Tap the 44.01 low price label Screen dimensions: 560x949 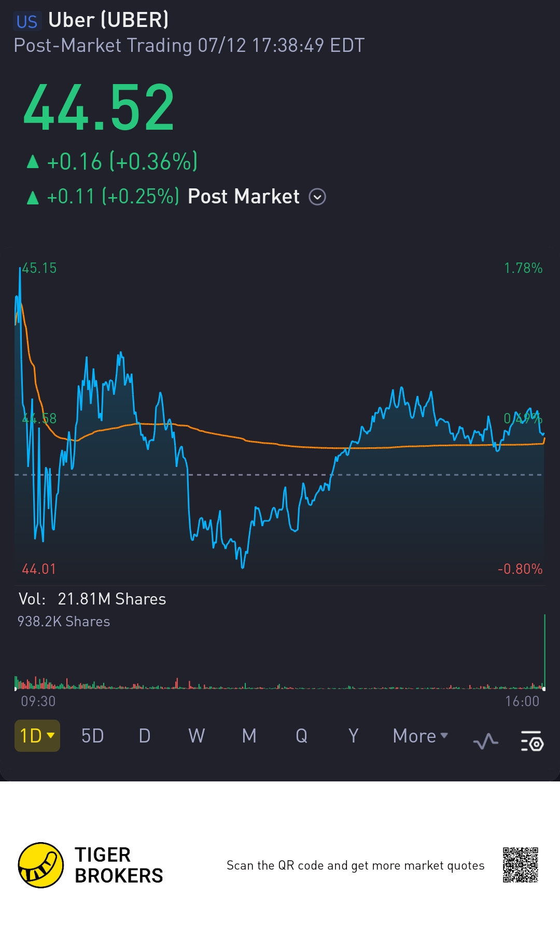pos(39,569)
